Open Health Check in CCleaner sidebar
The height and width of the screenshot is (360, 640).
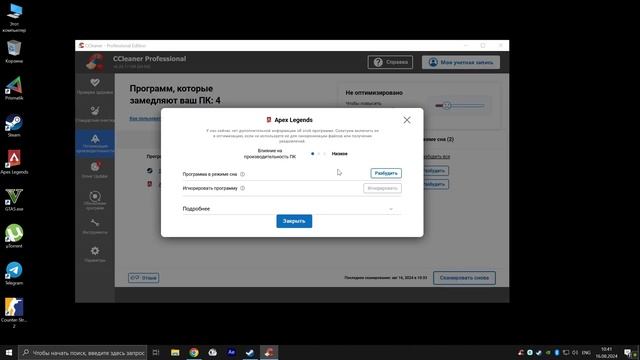point(95,86)
